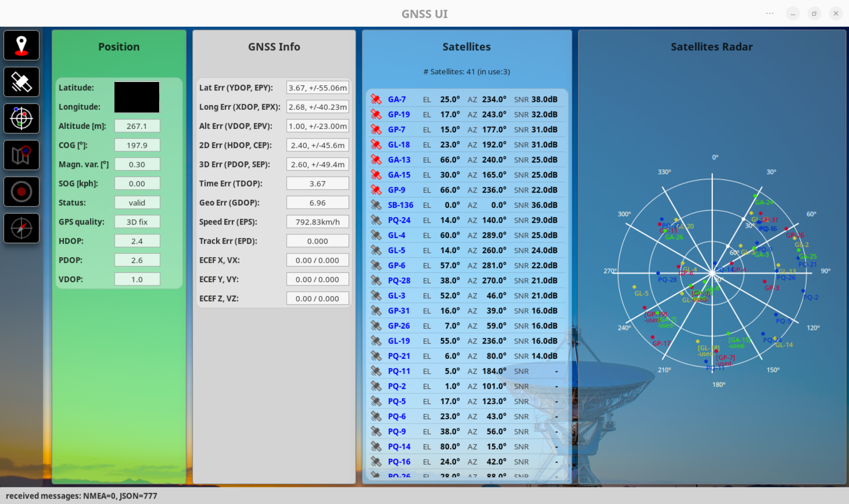Screen dimensions: 849x504
Task: Click the gray satellite icon next to SB-136
Action: pos(376,205)
